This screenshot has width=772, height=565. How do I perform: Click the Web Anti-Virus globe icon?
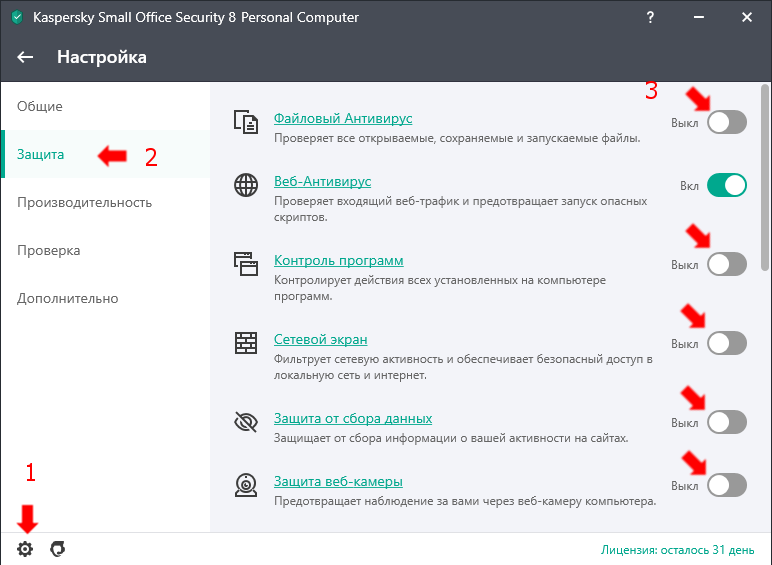[246, 185]
